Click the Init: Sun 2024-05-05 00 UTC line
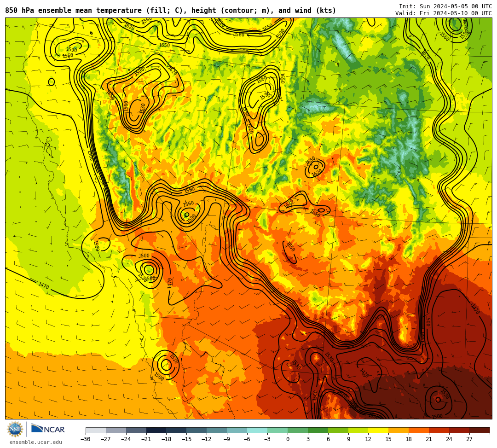497x448 pixels. click(x=445, y=6)
